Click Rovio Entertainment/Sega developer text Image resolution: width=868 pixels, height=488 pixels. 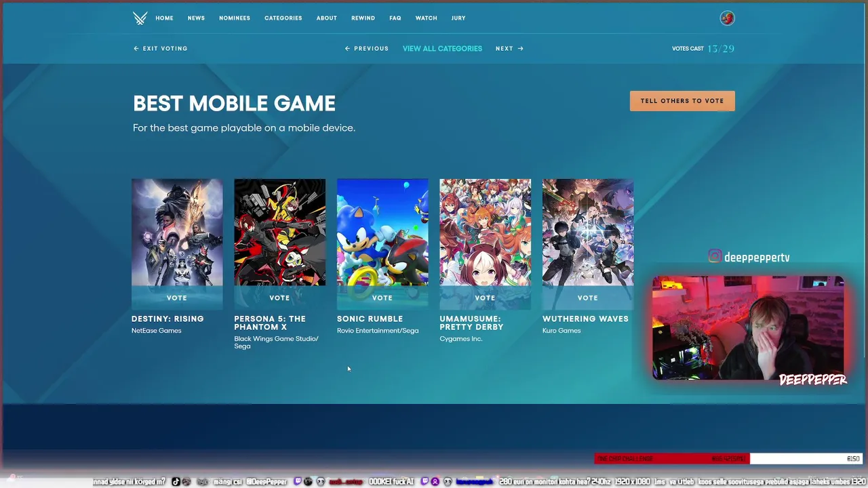(x=378, y=331)
